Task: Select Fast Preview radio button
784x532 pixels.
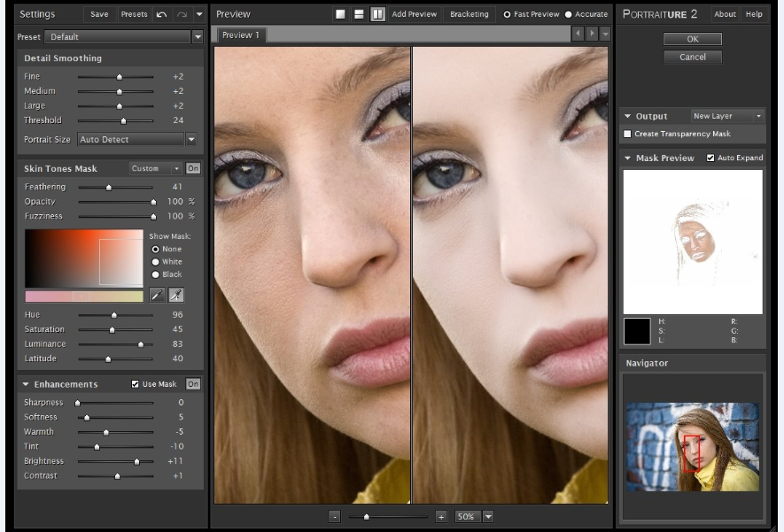Action: coord(507,14)
